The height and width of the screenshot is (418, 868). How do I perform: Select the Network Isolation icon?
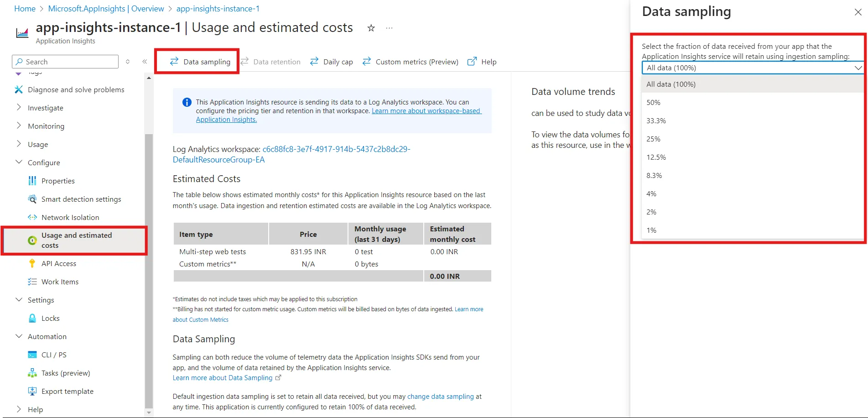[32, 217]
